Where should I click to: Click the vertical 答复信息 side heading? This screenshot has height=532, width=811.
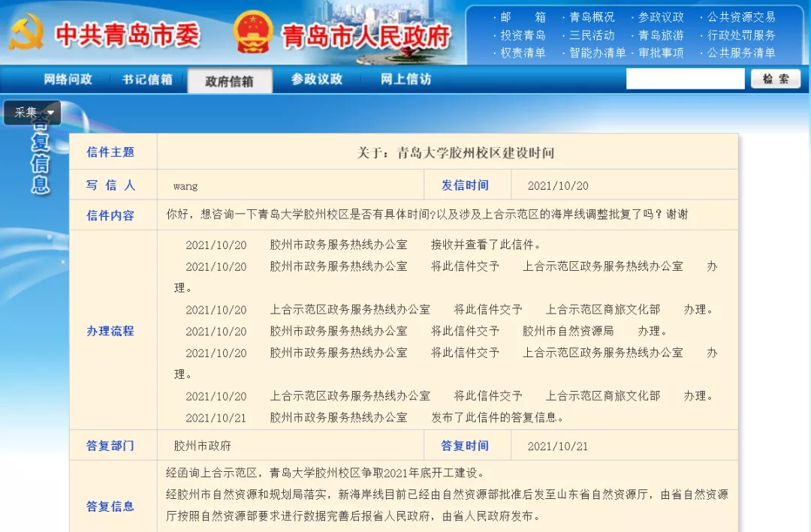pyautogui.click(x=41, y=153)
